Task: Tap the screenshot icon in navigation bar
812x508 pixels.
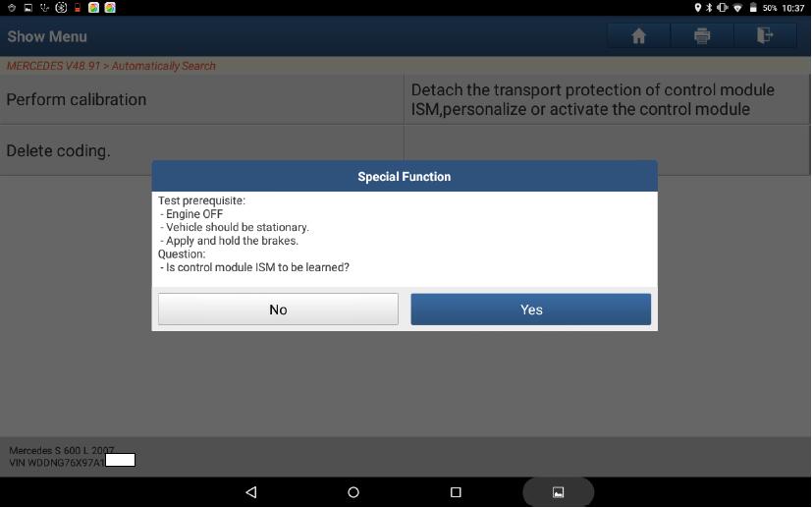Action: (x=559, y=492)
